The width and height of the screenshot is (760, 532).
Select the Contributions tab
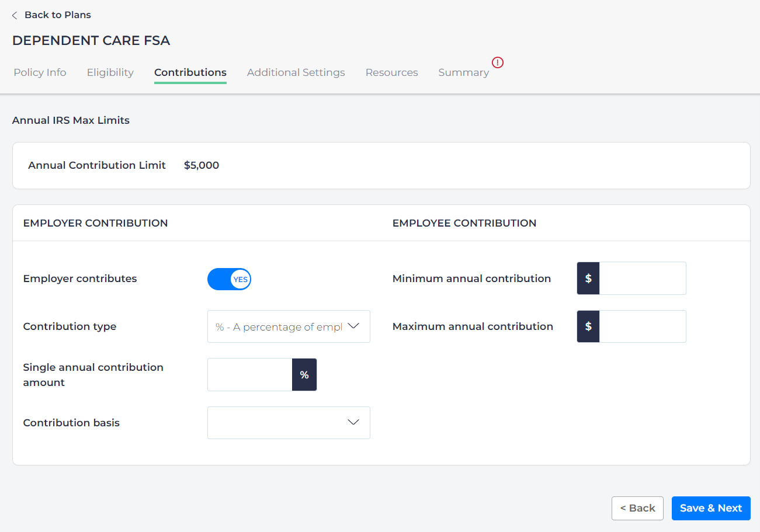(190, 72)
